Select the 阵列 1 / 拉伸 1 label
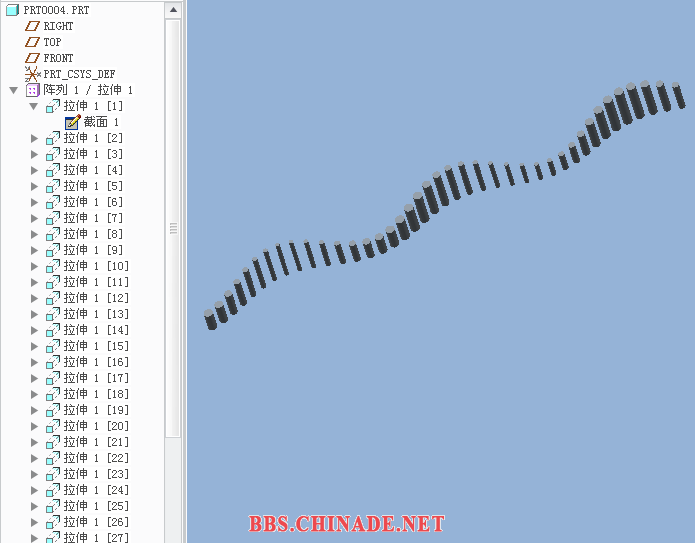The height and width of the screenshot is (543, 695). pos(88,90)
